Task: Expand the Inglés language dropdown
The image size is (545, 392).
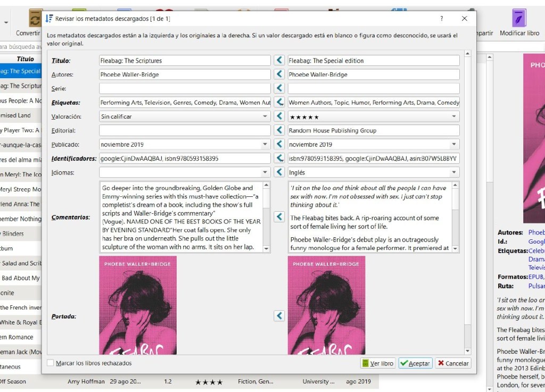Action: (453, 172)
